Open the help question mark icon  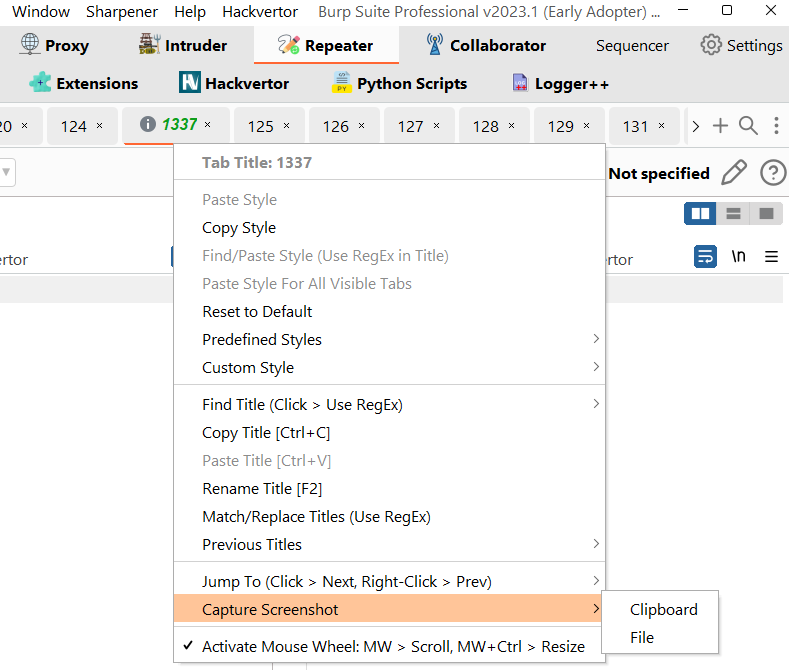[x=773, y=173]
